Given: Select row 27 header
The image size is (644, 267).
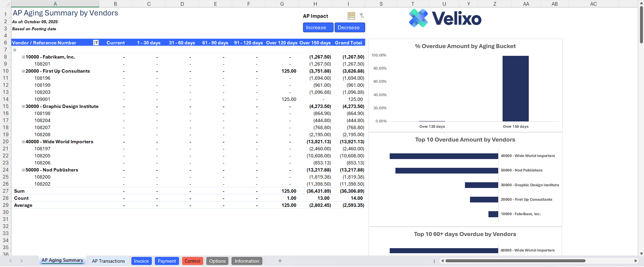Looking at the screenshot, I should point(5,191).
